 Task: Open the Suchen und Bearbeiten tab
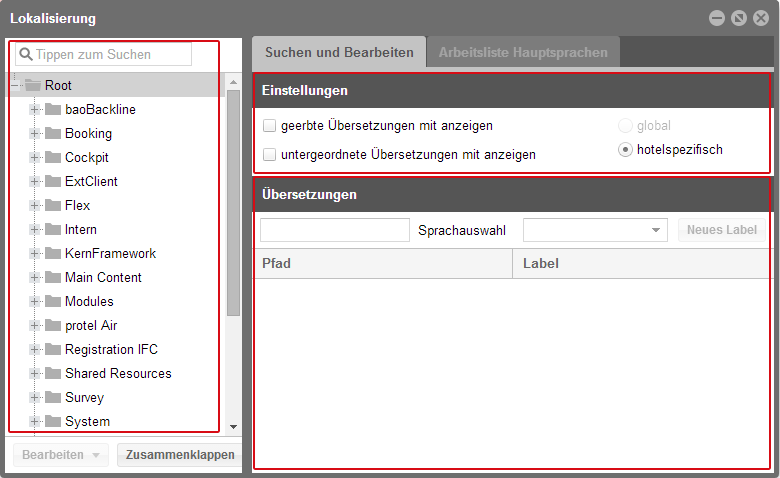pos(339,52)
